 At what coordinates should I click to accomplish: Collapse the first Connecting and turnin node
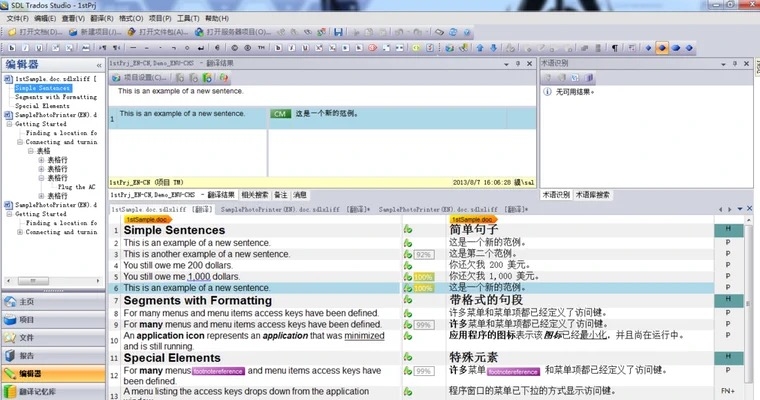[x=20, y=142]
